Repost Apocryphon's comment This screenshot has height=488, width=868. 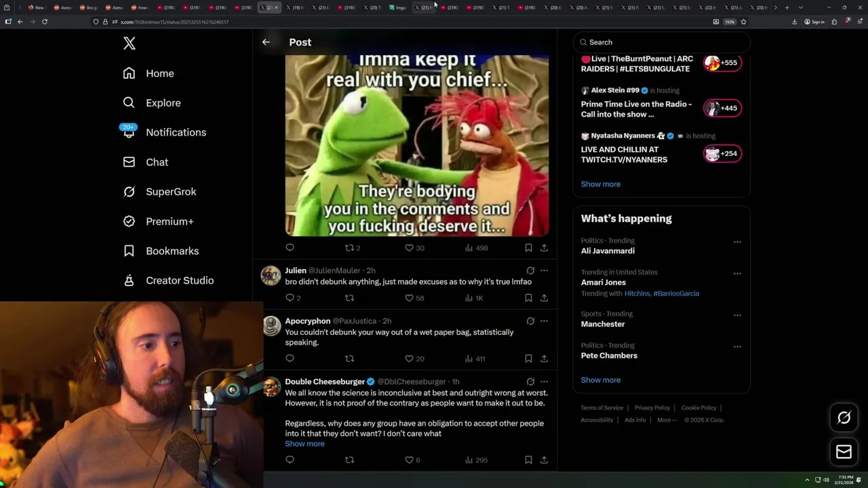[x=349, y=359]
